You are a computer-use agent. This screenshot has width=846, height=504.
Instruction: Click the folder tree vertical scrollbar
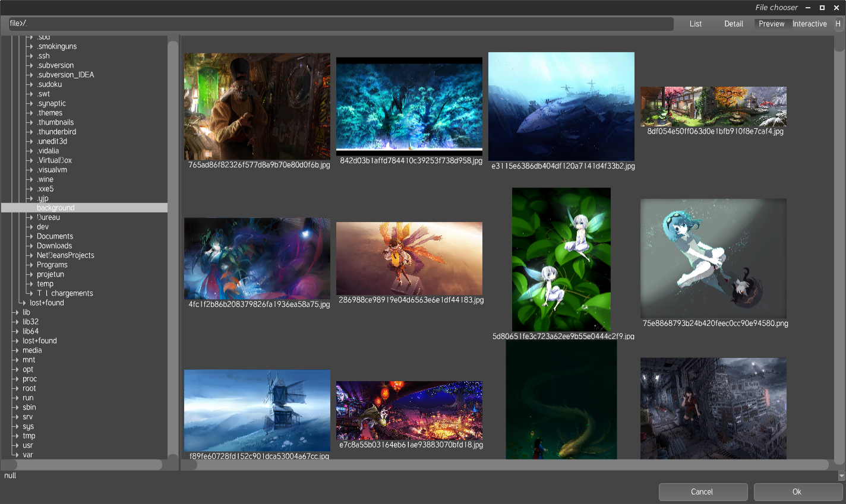173,247
